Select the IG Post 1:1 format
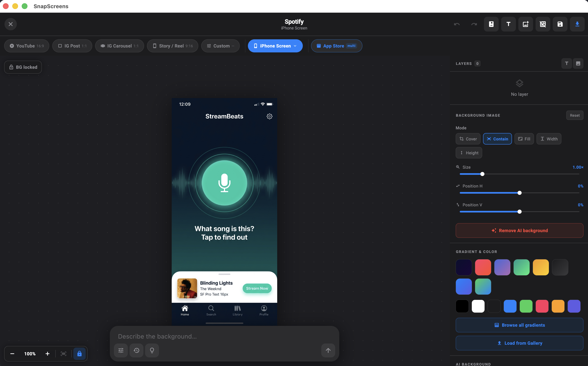Screen dimensions: 588x366 pos(72,46)
